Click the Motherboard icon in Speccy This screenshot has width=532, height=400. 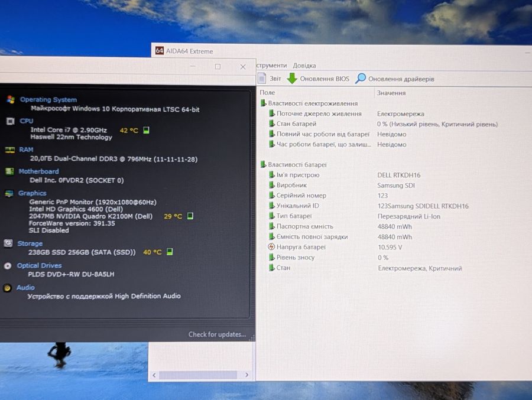(9, 171)
